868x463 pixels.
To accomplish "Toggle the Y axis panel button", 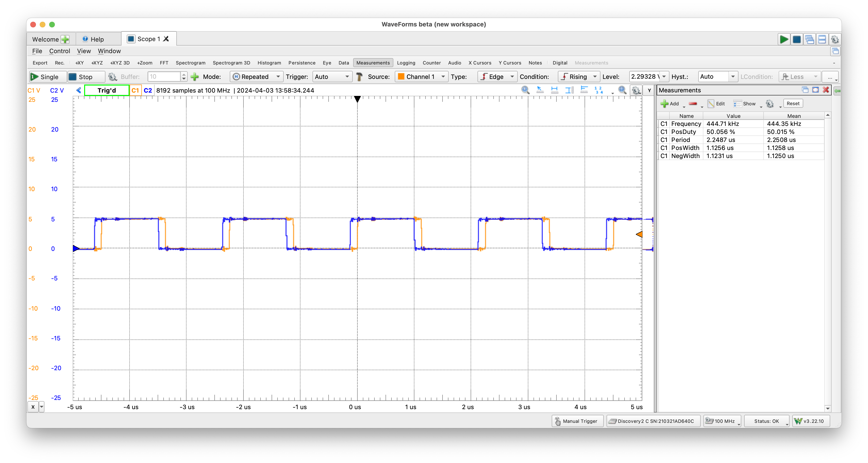I will (x=649, y=90).
